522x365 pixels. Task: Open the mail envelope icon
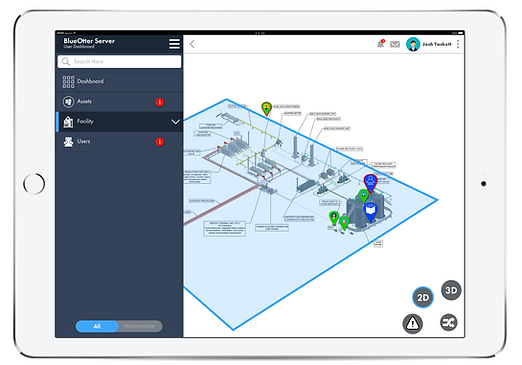click(x=395, y=44)
